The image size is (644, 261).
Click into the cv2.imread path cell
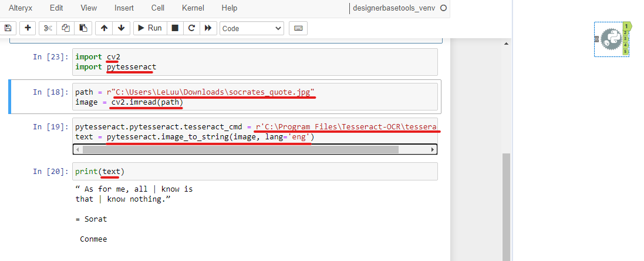pos(255,96)
